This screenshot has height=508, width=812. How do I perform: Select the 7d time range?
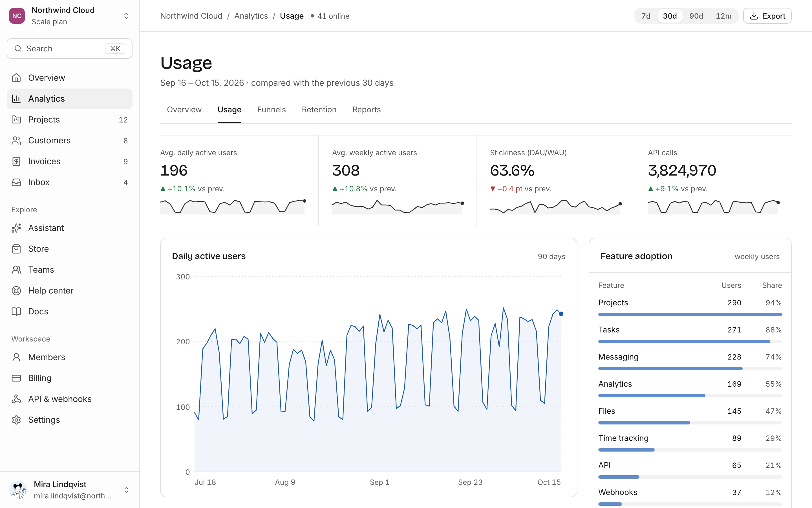pyautogui.click(x=646, y=16)
